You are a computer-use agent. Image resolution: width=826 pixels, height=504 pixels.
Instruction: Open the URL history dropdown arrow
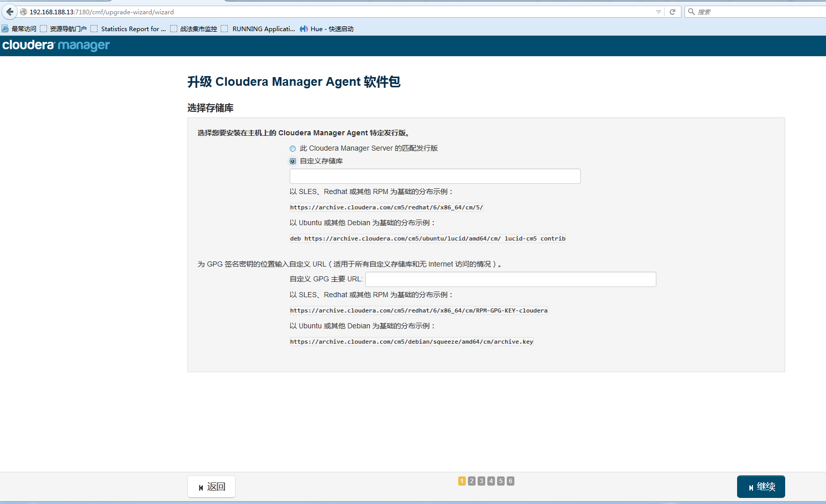(659, 12)
